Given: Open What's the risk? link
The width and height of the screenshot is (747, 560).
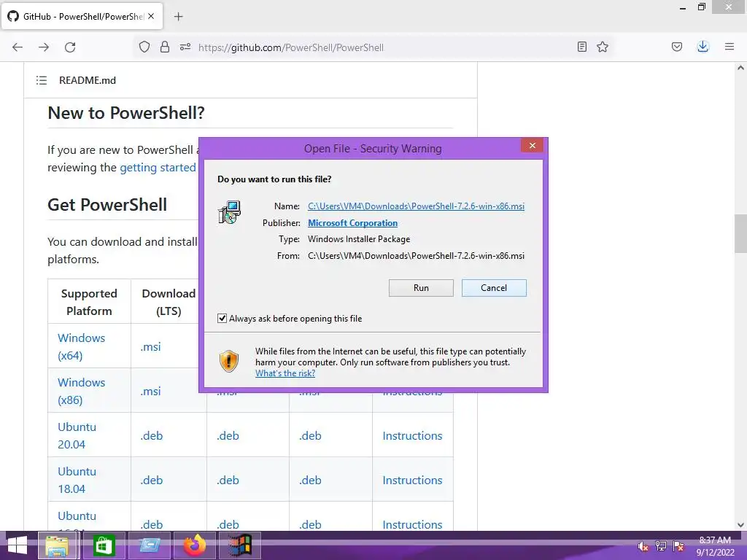Looking at the screenshot, I should (285, 373).
